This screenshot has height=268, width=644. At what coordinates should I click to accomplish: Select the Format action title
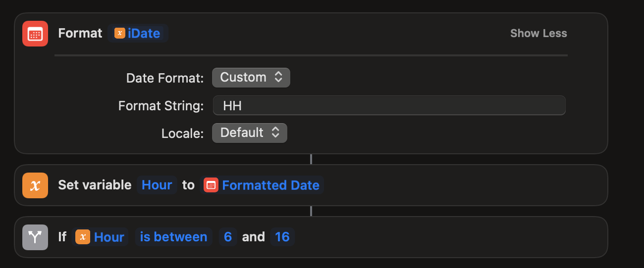[80, 34]
